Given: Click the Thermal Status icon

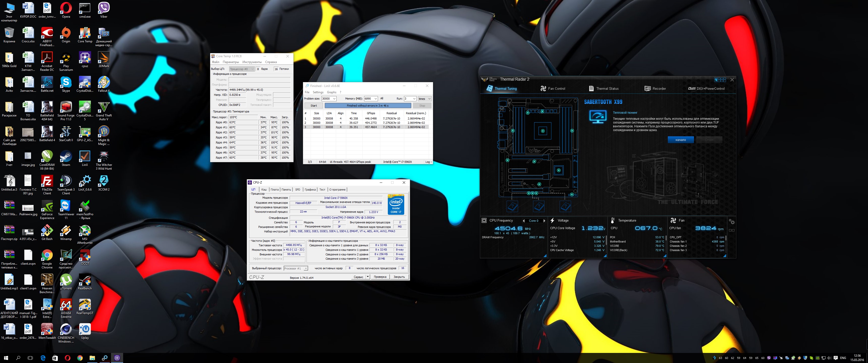Looking at the screenshot, I should pos(591,88).
